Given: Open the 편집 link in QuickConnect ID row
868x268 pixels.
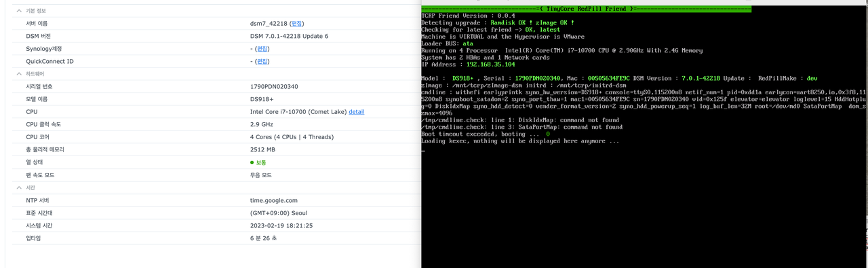Looking at the screenshot, I should click(x=262, y=61).
